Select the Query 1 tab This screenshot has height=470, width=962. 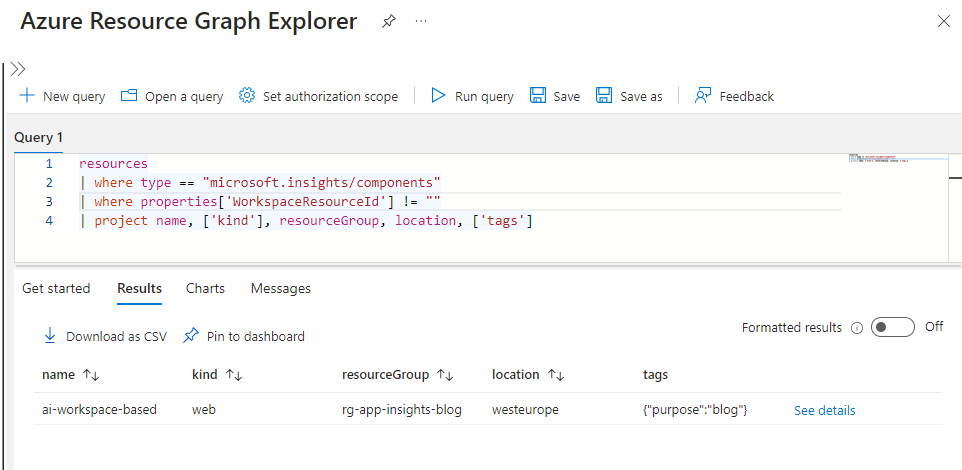pos(39,137)
